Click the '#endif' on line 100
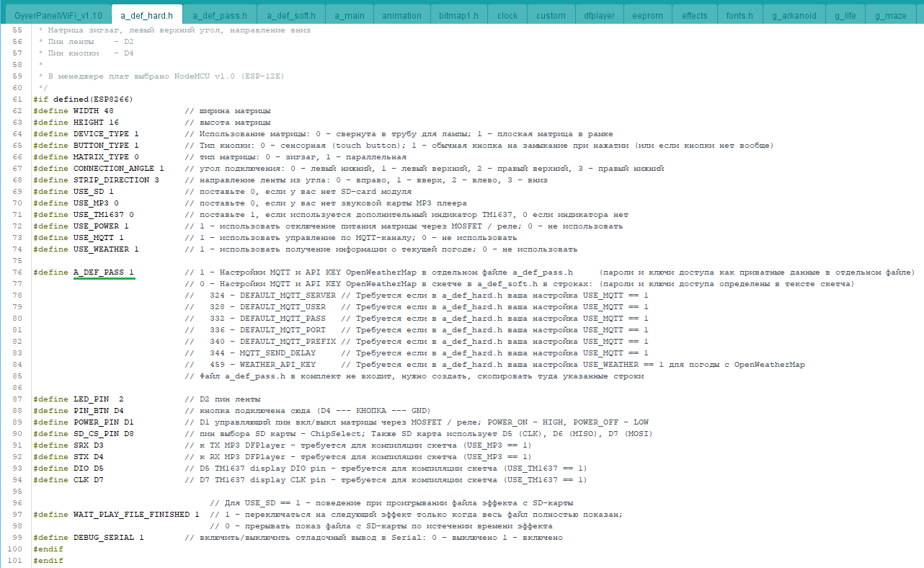The width and height of the screenshot is (924, 568). pyautogui.click(x=48, y=549)
